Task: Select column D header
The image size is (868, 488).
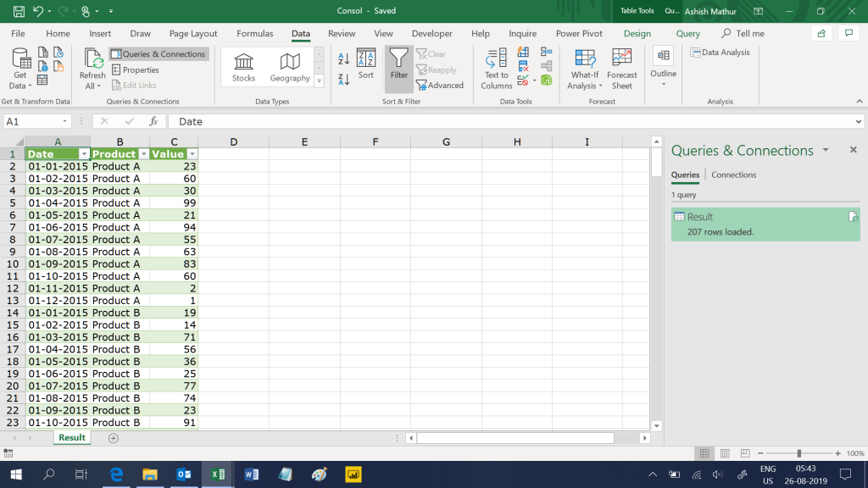Action: pyautogui.click(x=234, y=142)
